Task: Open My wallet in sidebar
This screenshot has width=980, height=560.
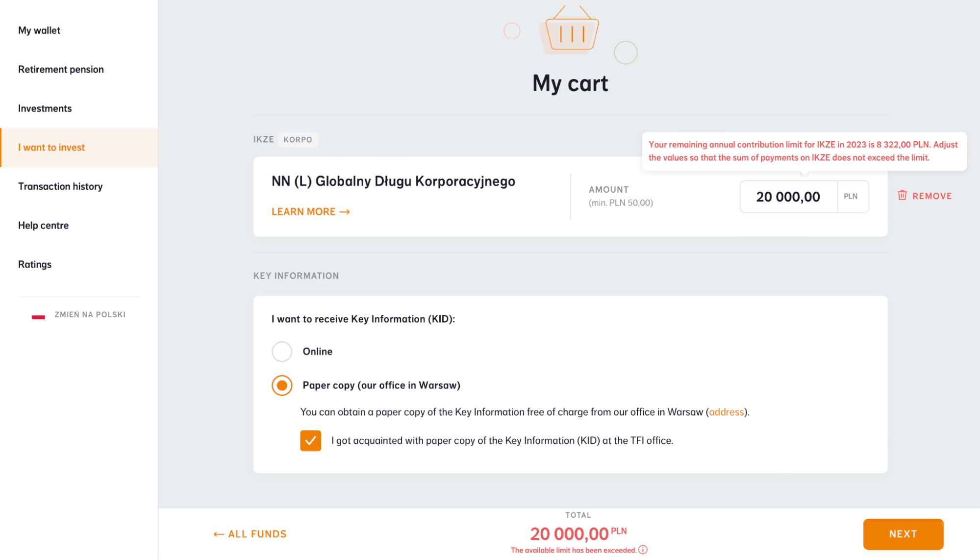Action: [x=39, y=30]
